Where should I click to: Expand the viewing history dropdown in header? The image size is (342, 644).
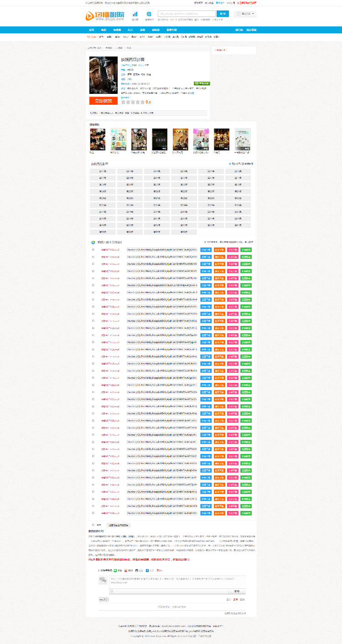pyautogui.click(x=245, y=14)
